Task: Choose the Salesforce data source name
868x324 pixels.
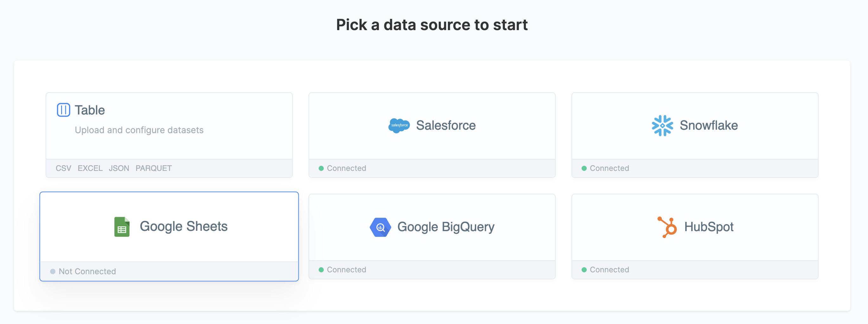Action: [x=445, y=126]
